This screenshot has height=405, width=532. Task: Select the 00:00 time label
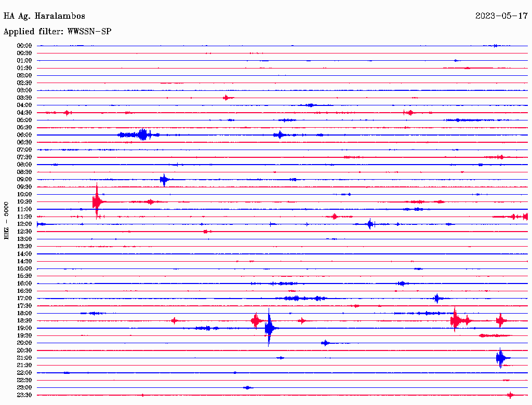point(24,46)
